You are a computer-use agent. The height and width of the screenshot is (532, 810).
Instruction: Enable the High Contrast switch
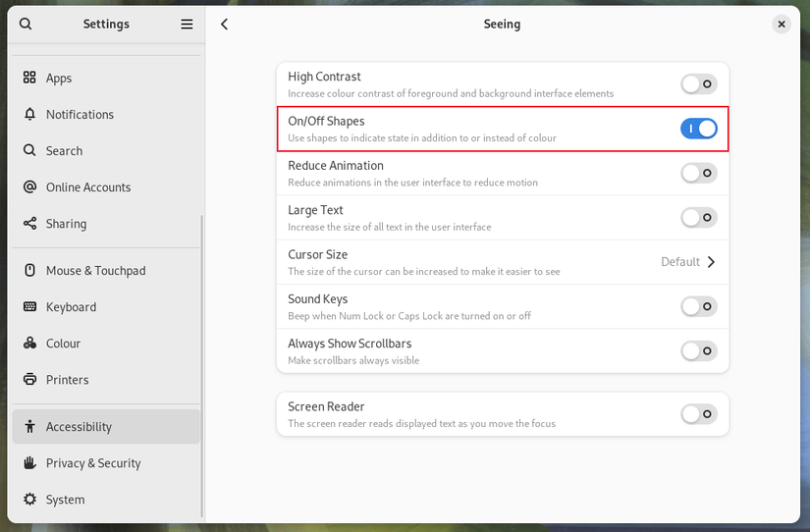pos(699,84)
